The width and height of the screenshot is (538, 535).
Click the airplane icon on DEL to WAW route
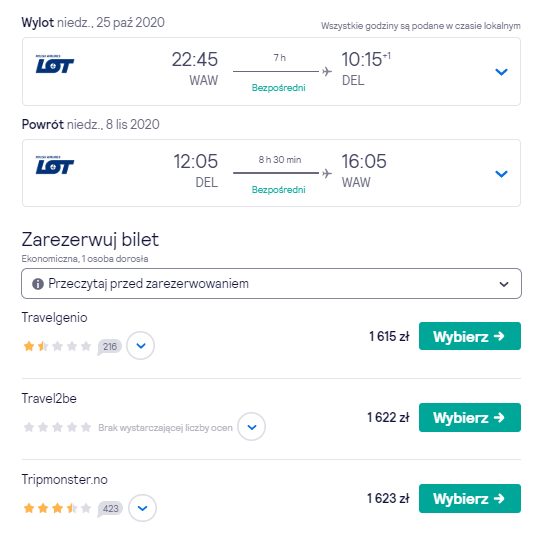pos(327,173)
